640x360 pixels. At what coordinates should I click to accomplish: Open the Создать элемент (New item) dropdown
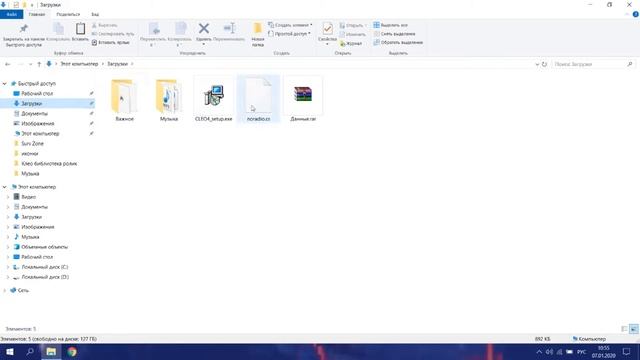click(290, 25)
